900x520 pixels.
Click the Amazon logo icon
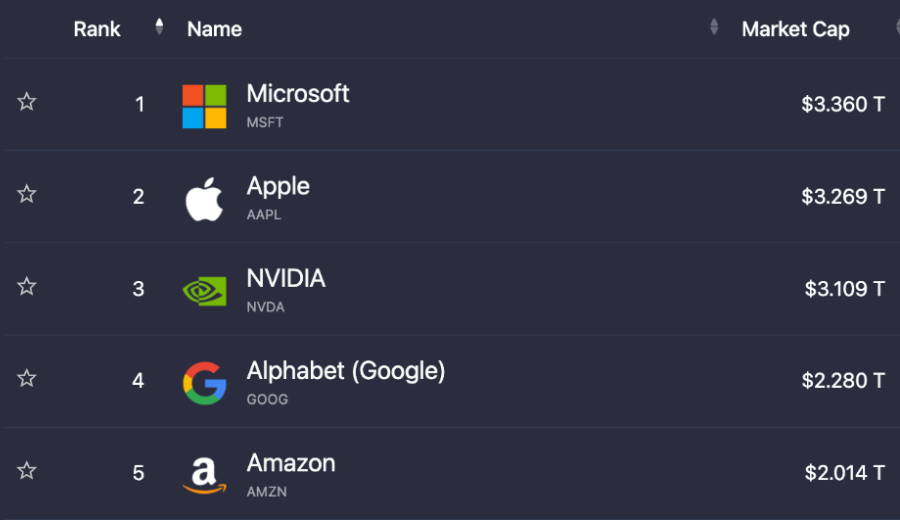click(x=204, y=475)
